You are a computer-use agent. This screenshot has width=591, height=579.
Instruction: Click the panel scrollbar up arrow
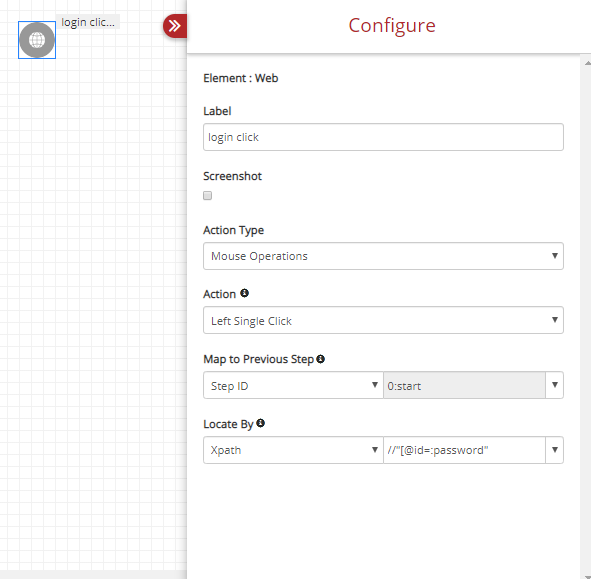point(587,63)
